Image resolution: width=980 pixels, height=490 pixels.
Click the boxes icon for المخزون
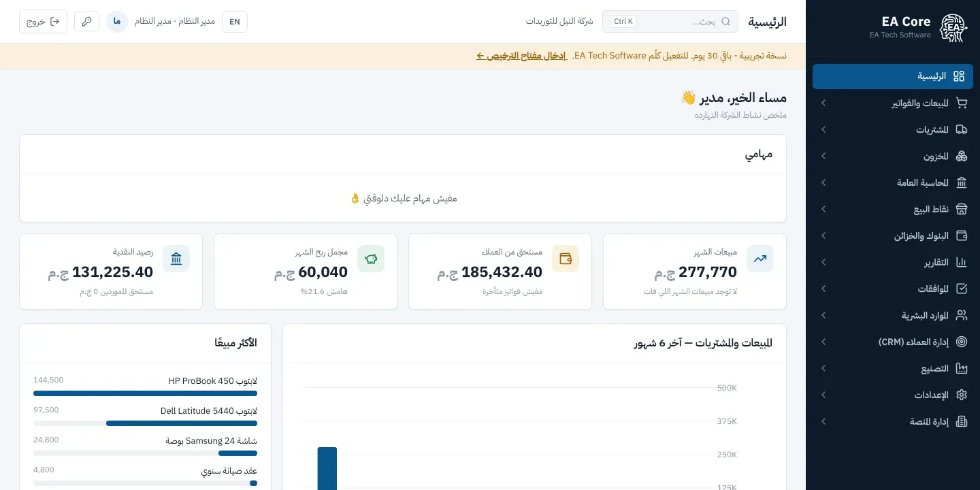click(962, 156)
